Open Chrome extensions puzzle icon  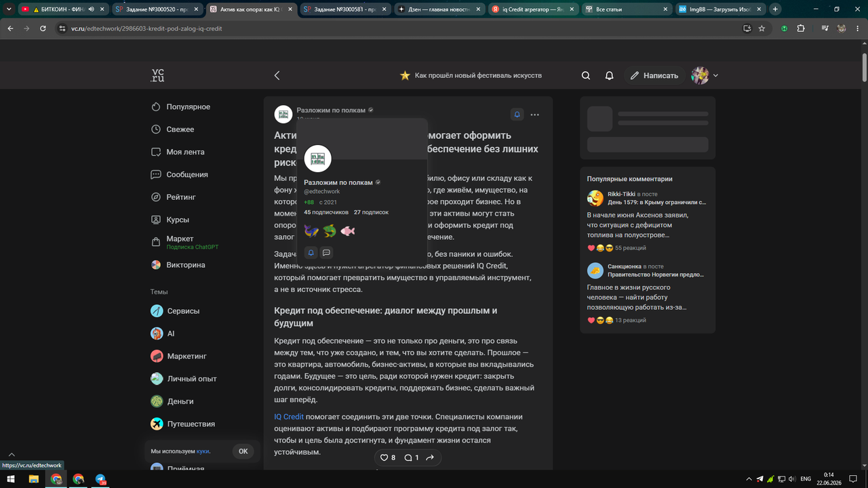coord(801,28)
